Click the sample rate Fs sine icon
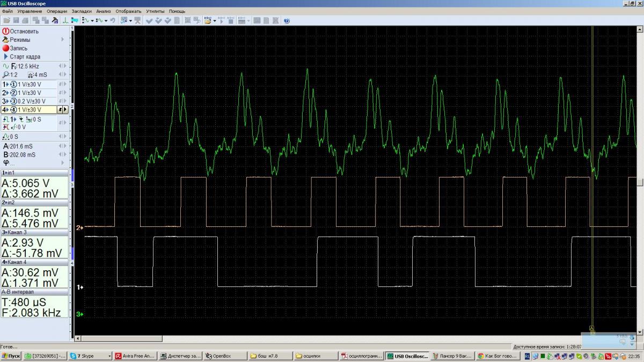Viewport: 644px width, 362px height. (x=6, y=66)
